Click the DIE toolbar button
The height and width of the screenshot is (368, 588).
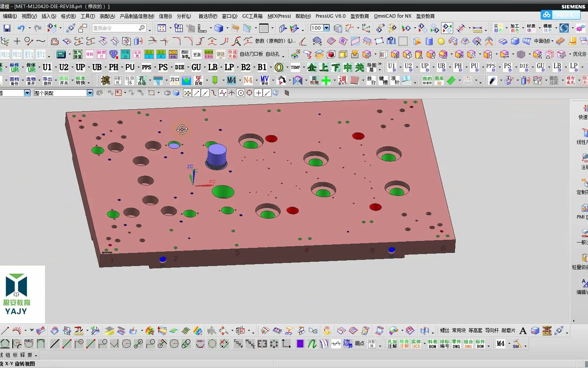coord(180,67)
